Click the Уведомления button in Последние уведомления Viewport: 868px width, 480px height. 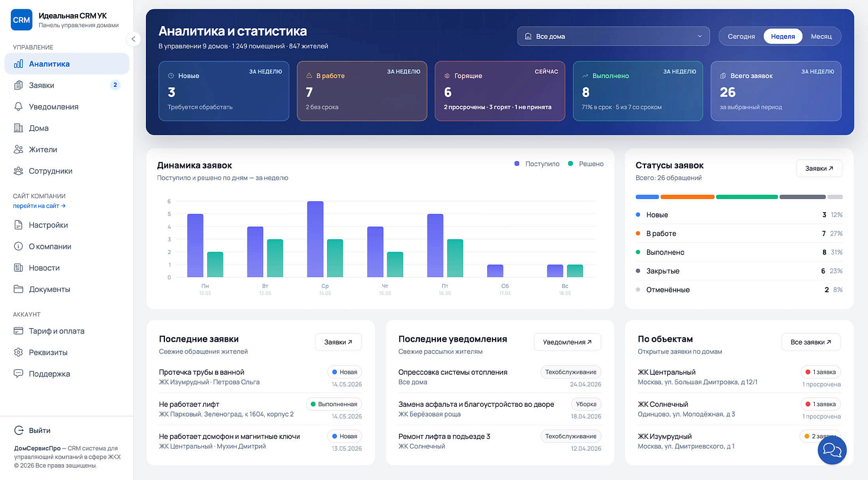[x=567, y=342]
